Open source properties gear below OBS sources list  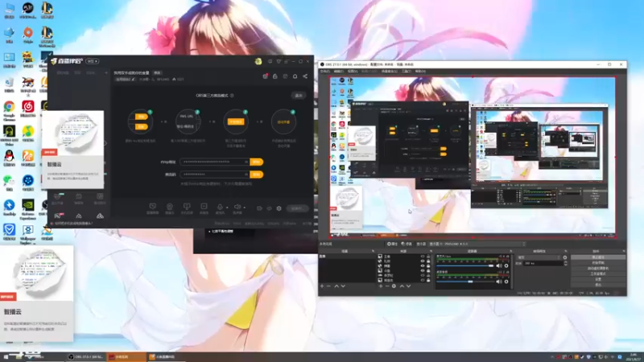pyautogui.click(x=394, y=286)
